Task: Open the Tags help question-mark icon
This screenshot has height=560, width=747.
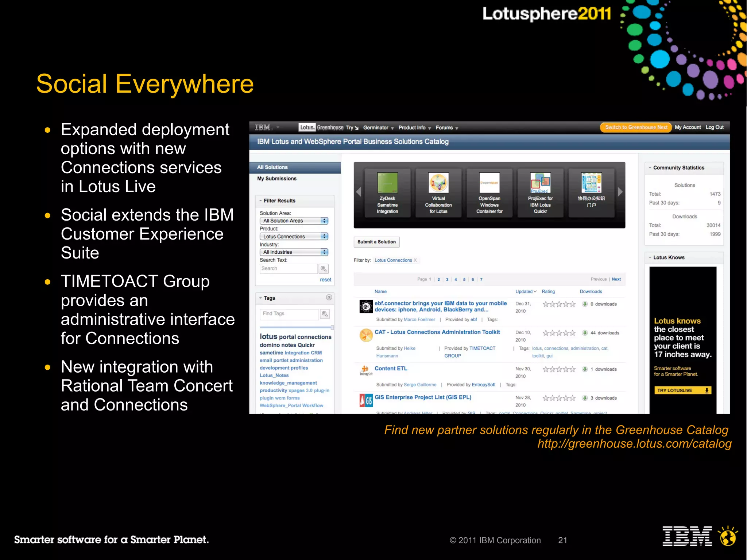Action: point(329,297)
